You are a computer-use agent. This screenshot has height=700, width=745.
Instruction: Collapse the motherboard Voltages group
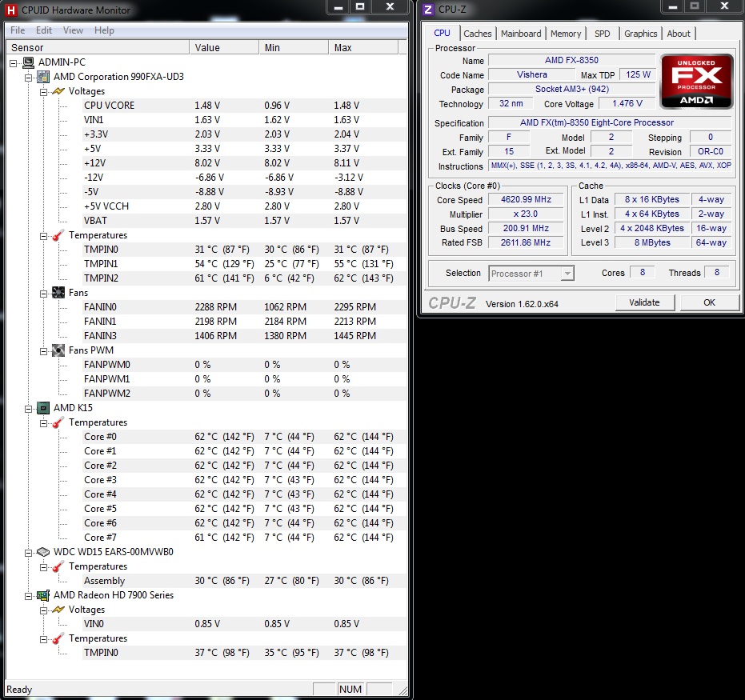coord(43,92)
